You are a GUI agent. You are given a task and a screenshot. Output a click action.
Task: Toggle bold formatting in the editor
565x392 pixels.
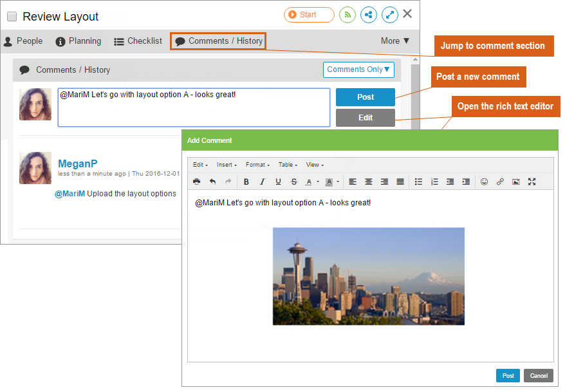coord(246,182)
